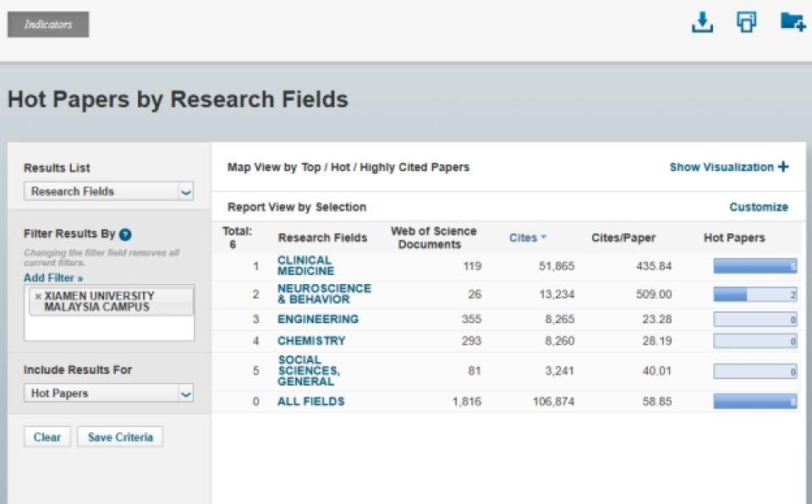Open the Indicators tab
The height and width of the screenshot is (504, 812).
tap(48, 25)
